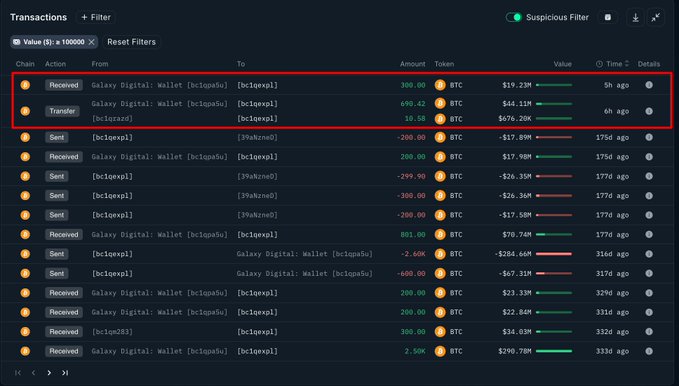
Task: Click the Value column header
Action: point(562,64)
